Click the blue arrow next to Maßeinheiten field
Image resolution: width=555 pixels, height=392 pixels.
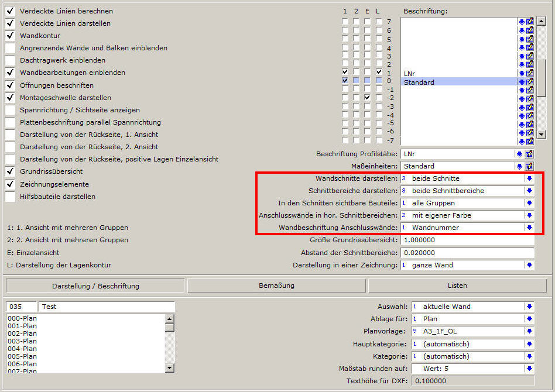(x=519, y=166)
